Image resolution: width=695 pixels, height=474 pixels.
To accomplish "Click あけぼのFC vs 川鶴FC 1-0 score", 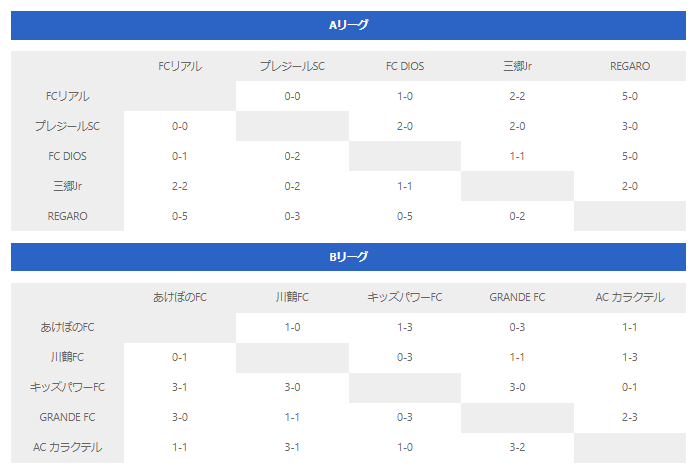I will tap(292, 327).
